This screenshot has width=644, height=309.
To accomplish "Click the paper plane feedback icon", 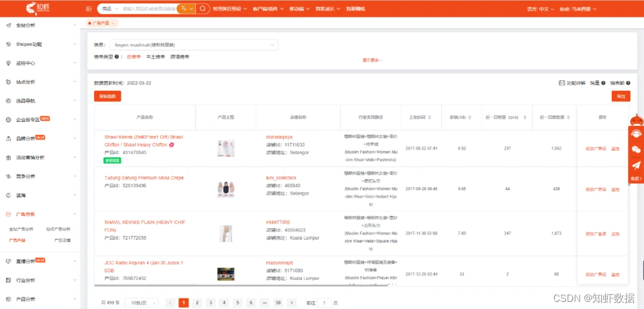I will (x=636, y=165).
